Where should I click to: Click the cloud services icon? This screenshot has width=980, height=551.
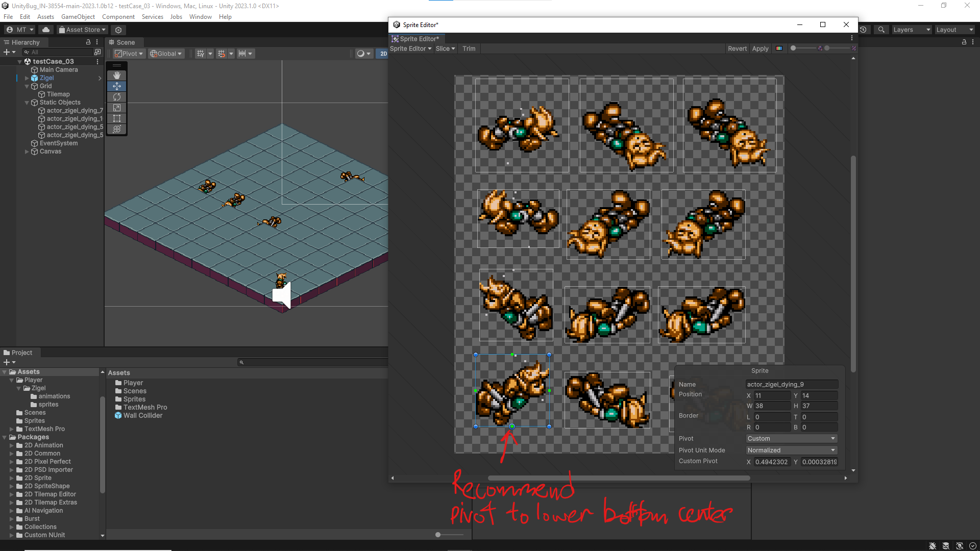tap(46, 30)
